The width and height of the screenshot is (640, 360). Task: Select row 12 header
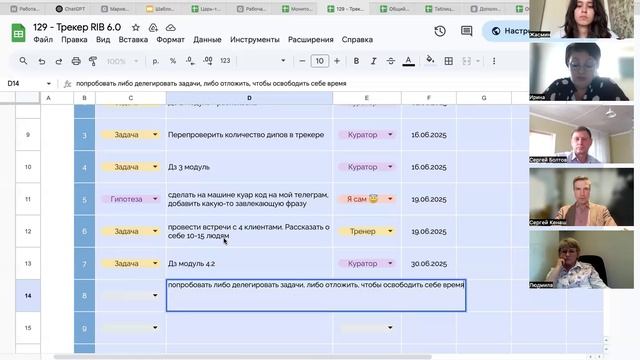coord(28,231)
